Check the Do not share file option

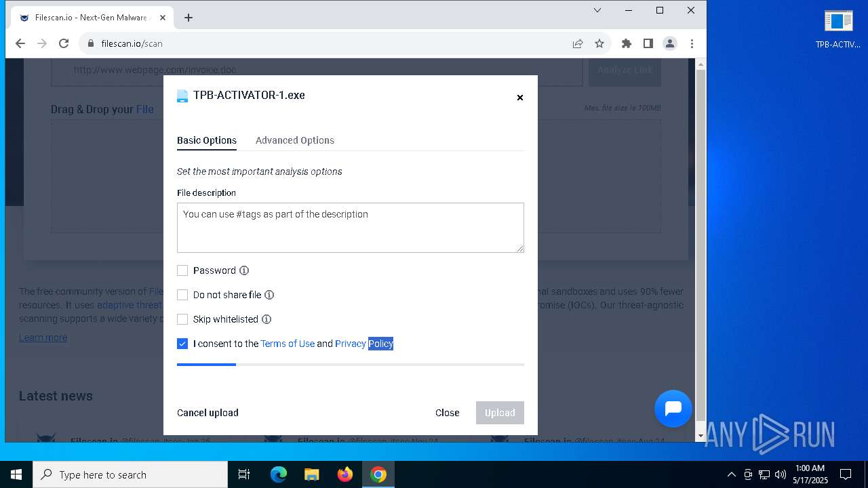pos(182,295)
